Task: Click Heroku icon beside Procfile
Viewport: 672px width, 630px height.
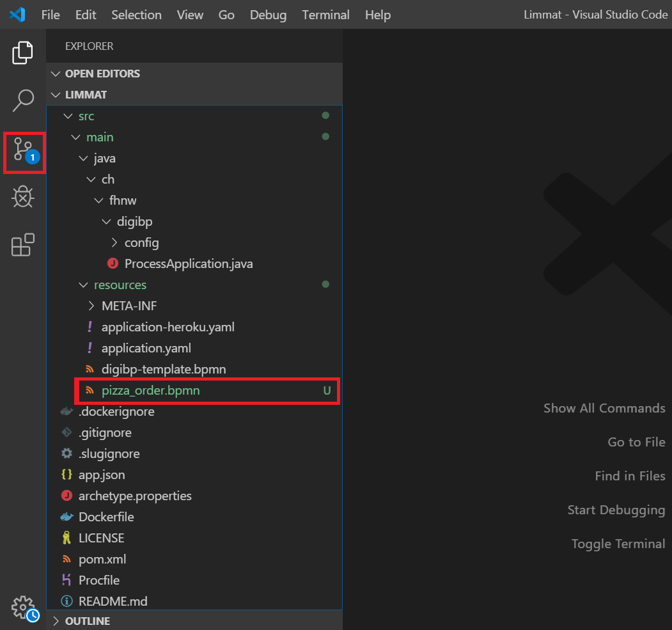Action: (x=66, y=580)
